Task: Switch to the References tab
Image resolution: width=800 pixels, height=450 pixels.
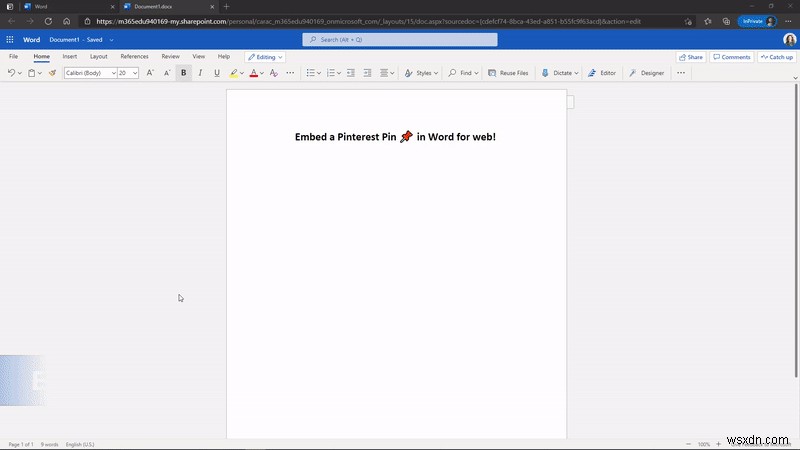Action: 134,57
